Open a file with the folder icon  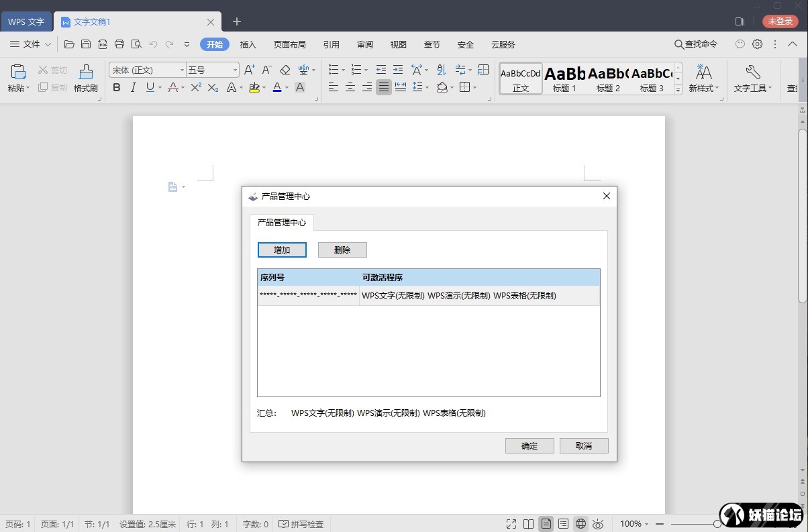69,44
